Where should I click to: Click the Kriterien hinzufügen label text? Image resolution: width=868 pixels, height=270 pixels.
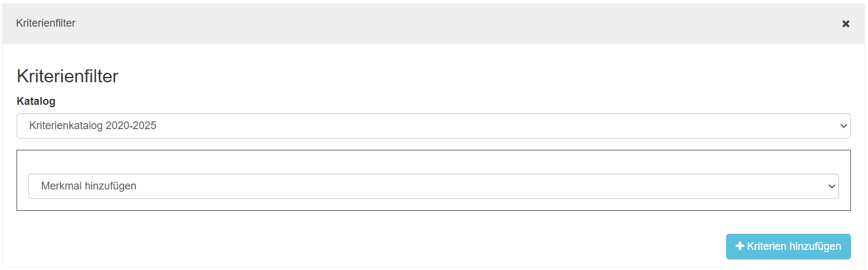(x=794, y=246)
